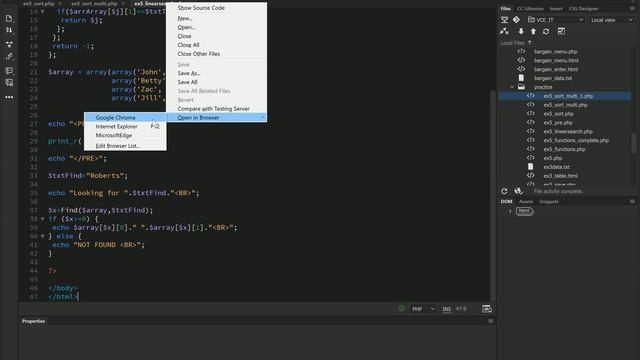The image size is (640, 360).
Task: Click the Local Files sort arrow
Action: coord(530,42)
